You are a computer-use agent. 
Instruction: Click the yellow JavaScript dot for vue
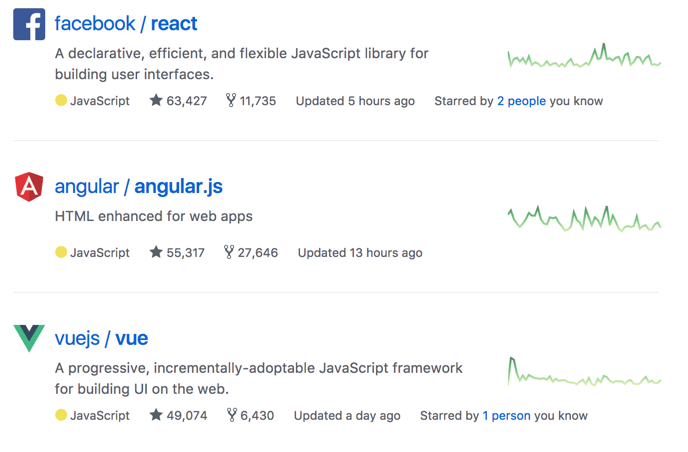pyautogui.click(x=61, y=415)
